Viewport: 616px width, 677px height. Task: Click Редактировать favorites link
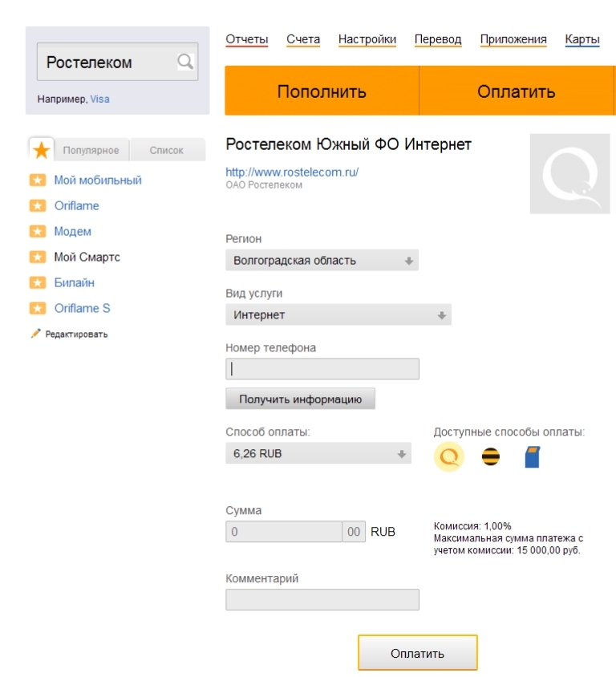[76, 334]
